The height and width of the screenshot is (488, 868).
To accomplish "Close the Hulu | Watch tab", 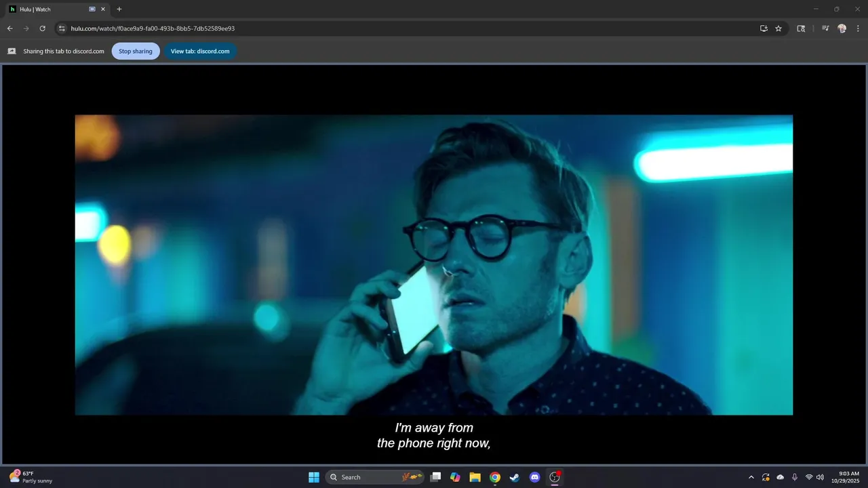I will pos(103,9).
